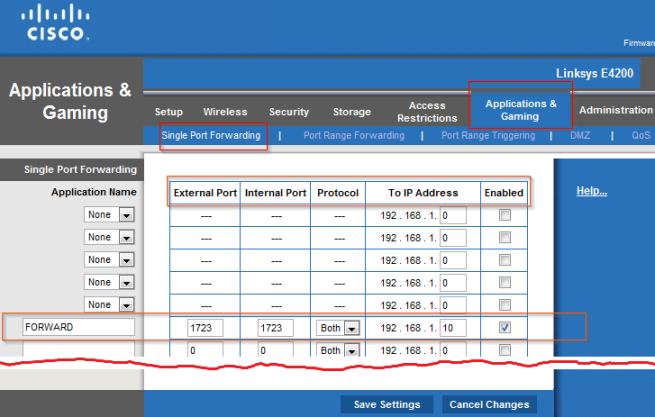Open the Setup tab
The image size is (655, 417).
[168, 112]
